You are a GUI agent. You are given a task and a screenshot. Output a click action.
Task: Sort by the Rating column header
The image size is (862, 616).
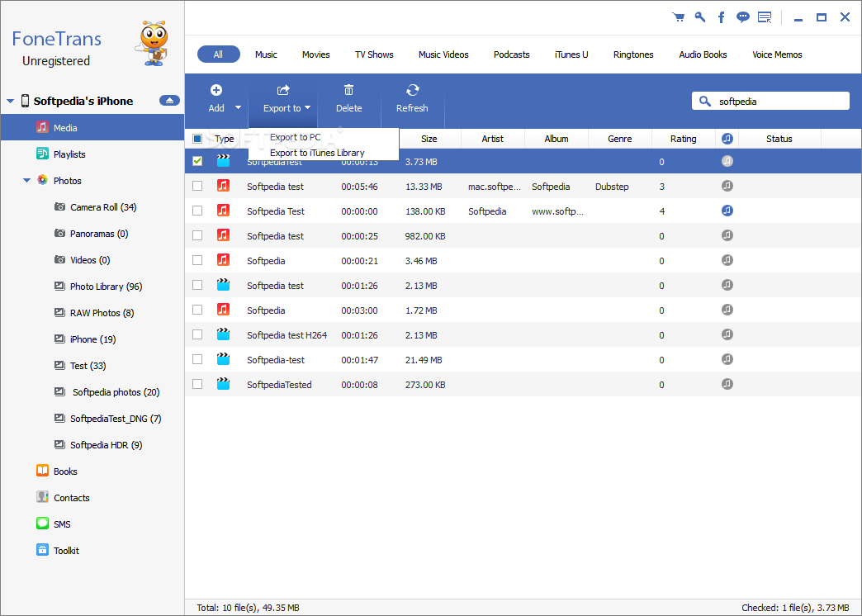click(684, 139)
